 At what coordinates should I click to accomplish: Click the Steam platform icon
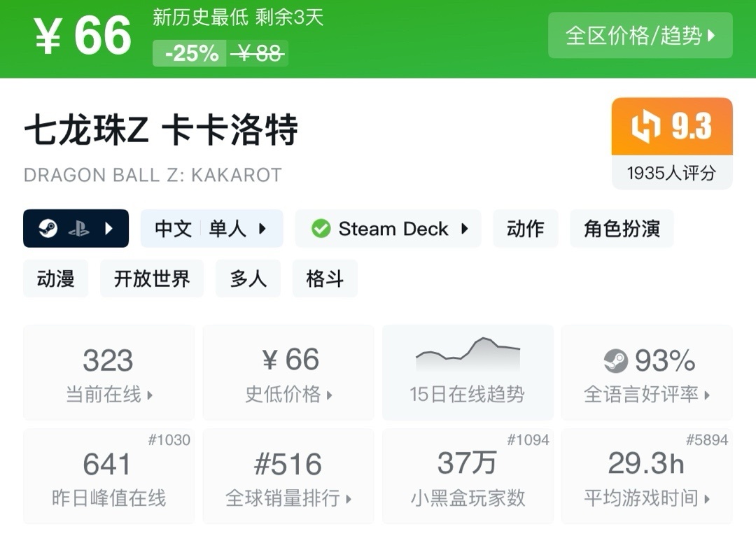tap(48, 229)
